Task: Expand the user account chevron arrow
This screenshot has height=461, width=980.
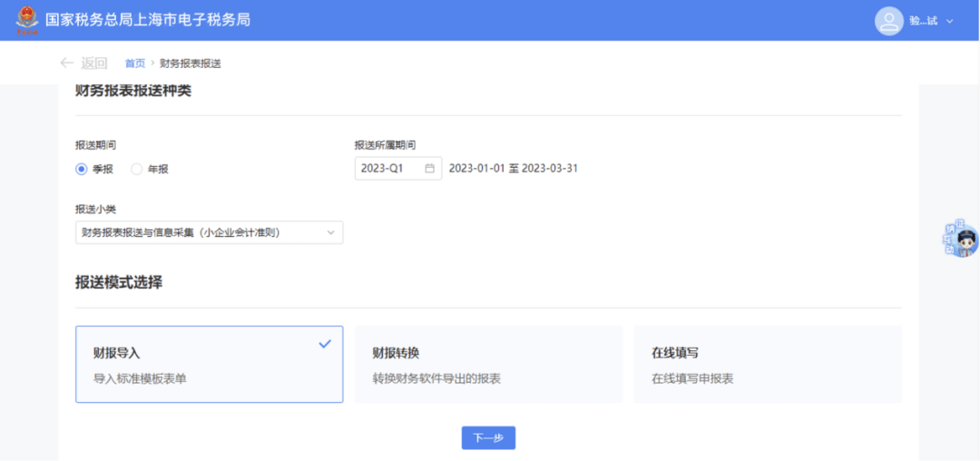Action: [950, 21]
